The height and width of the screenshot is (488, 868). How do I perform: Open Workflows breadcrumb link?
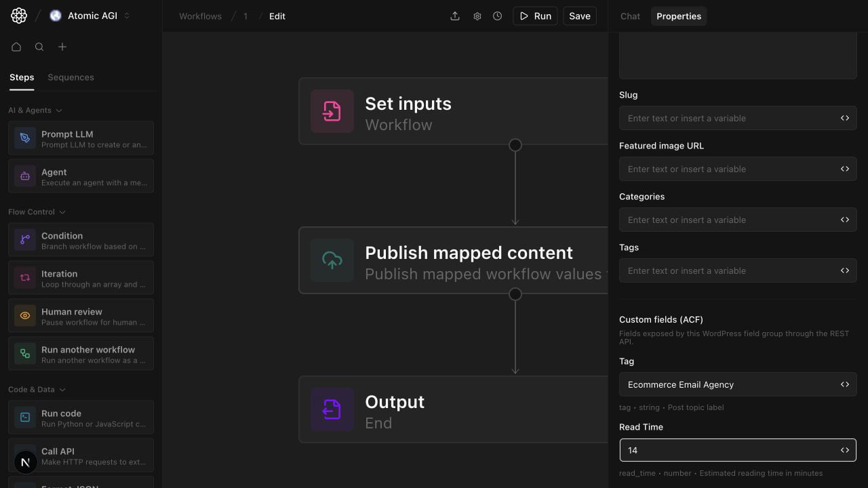pyautogui.click(x=200, y=16)
